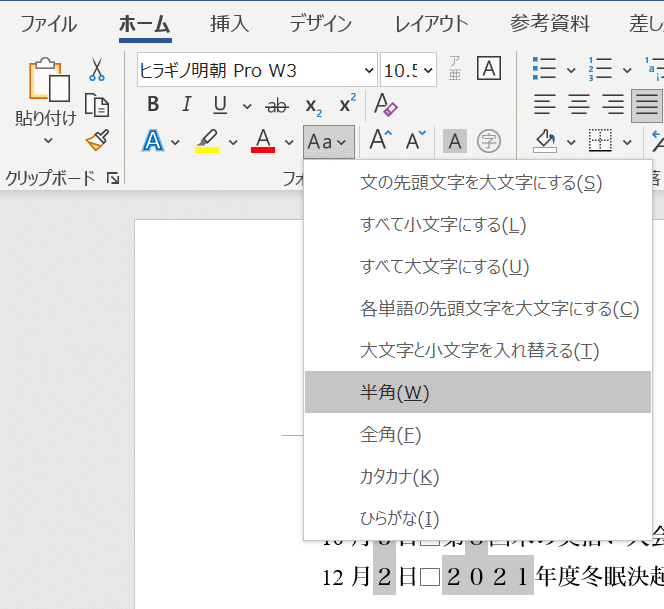Align text right

613,105
